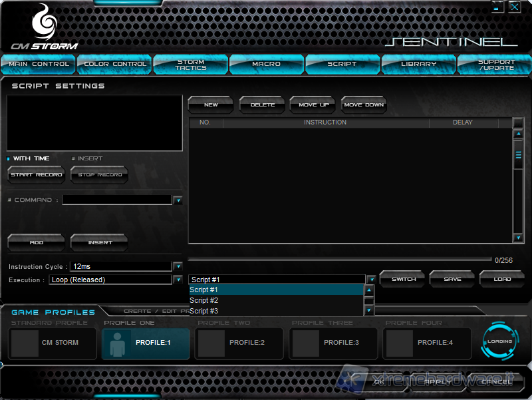This screenshot has width=532, height=400.
Task: Switch to the Macro tab
Action: click(266, 64)
